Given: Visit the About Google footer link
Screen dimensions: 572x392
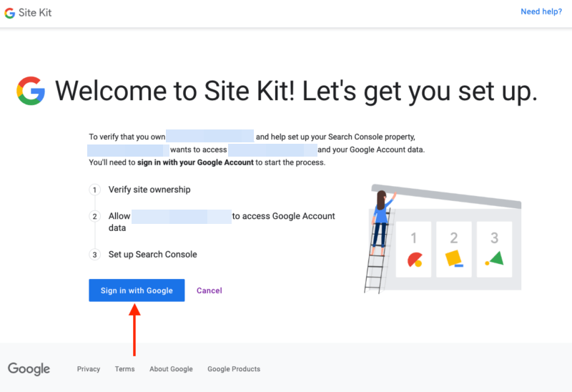Looking at the screenshot, I should pos(171,369).
